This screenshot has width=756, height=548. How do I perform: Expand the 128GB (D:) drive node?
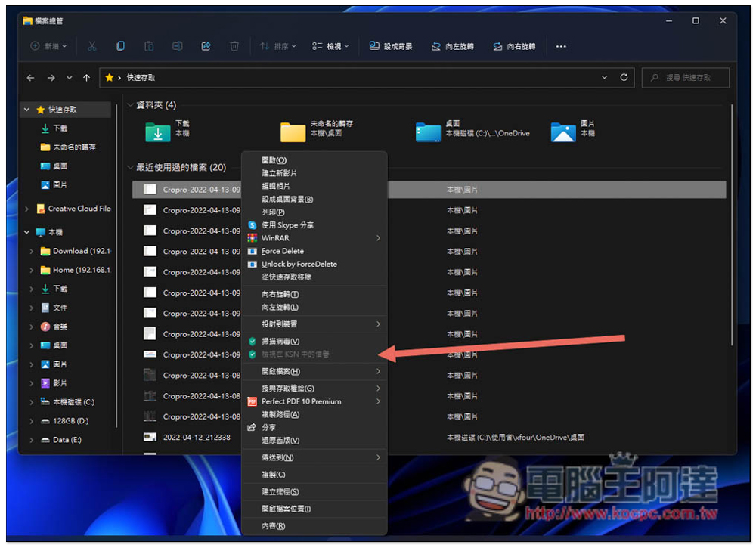pos(31,421)
